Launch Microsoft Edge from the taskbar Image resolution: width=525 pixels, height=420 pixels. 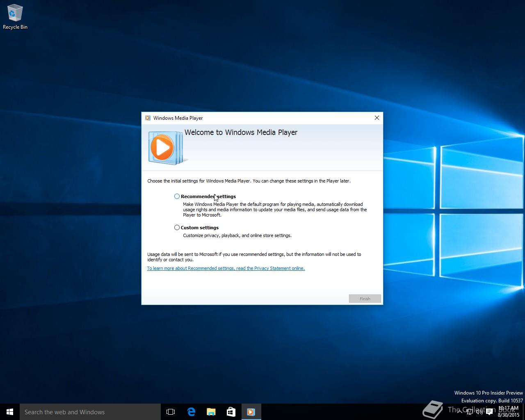(x=191, y=412)
